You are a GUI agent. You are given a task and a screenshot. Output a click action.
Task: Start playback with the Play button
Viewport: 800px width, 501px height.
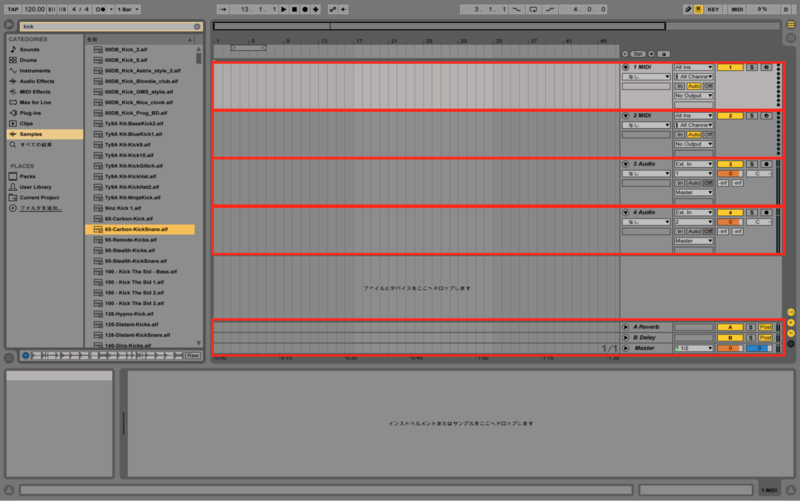click(x=284, y=9)
